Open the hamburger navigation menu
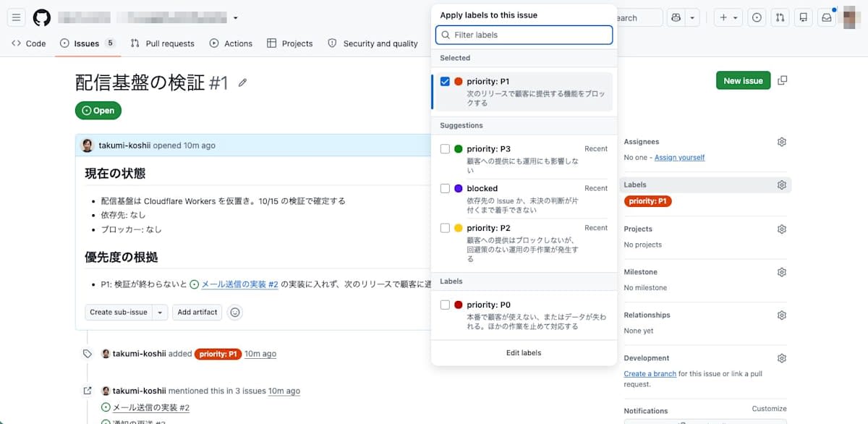 pos(17,17)
